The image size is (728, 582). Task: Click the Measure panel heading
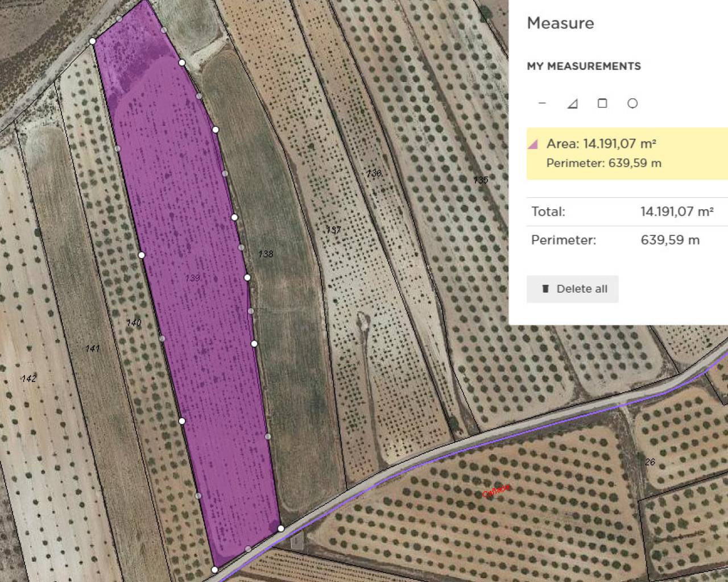[560, 23]
